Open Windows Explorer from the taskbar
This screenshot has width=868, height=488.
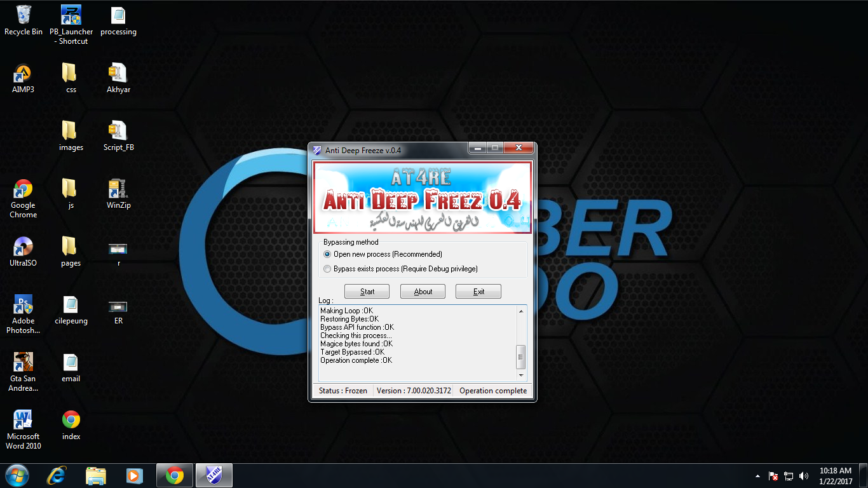[x=96, y=475]
